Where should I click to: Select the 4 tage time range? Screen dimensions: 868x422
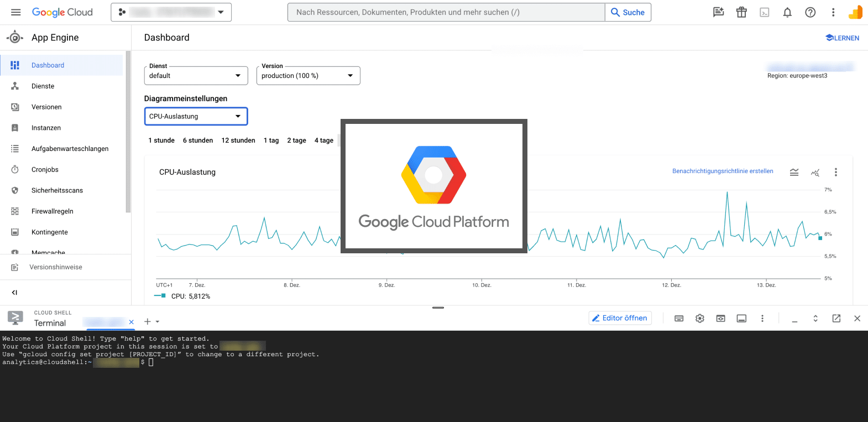click(x=324, y=140)
